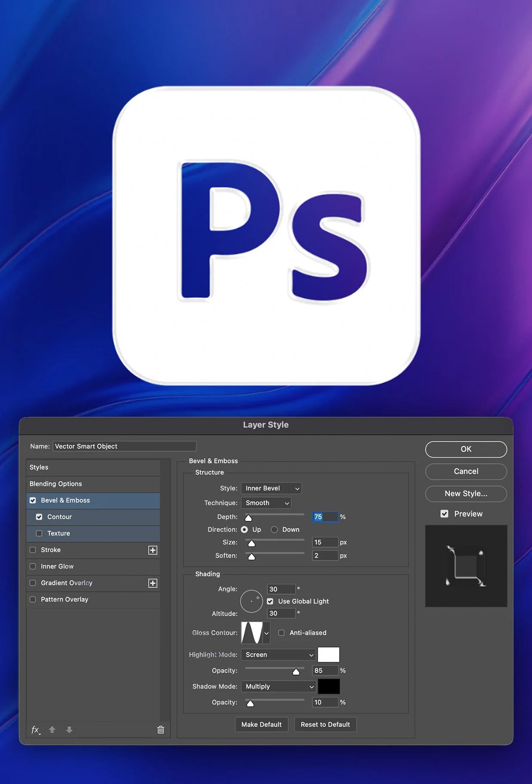The image size is (532, 784).
Task: Add another Gradient Overlay using plus icon
Action: 153,583
